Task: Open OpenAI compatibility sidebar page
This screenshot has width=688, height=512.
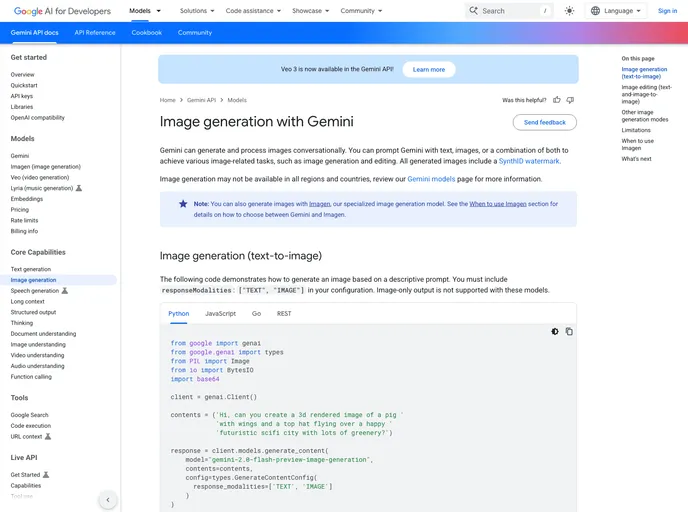Action: pyautogui.click(x=38, y=118)
